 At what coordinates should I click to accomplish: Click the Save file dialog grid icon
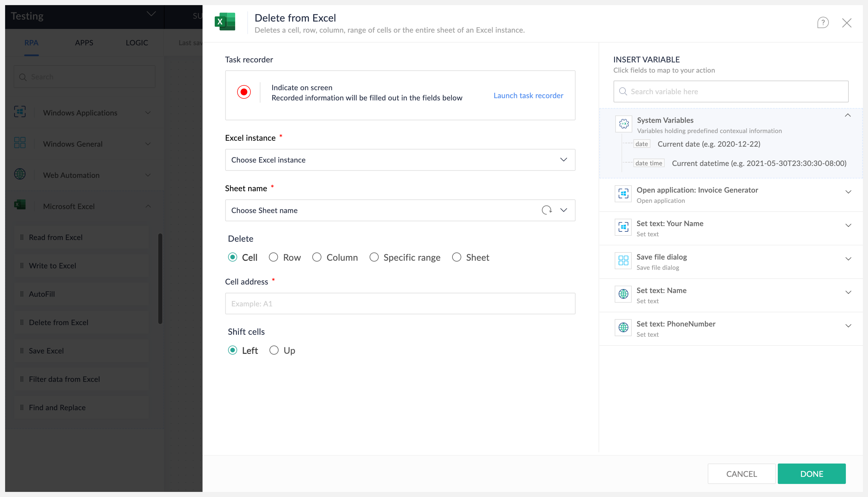623,261
